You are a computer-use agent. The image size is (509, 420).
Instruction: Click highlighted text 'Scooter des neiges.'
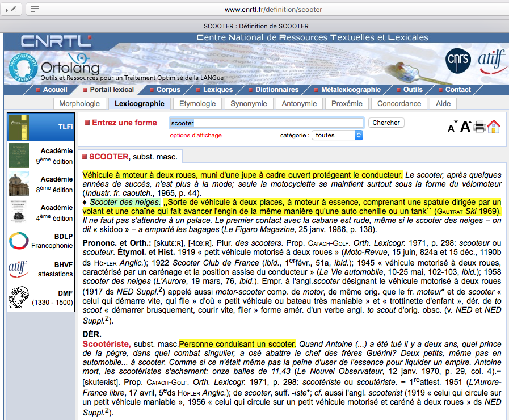(x=125, y=202)
